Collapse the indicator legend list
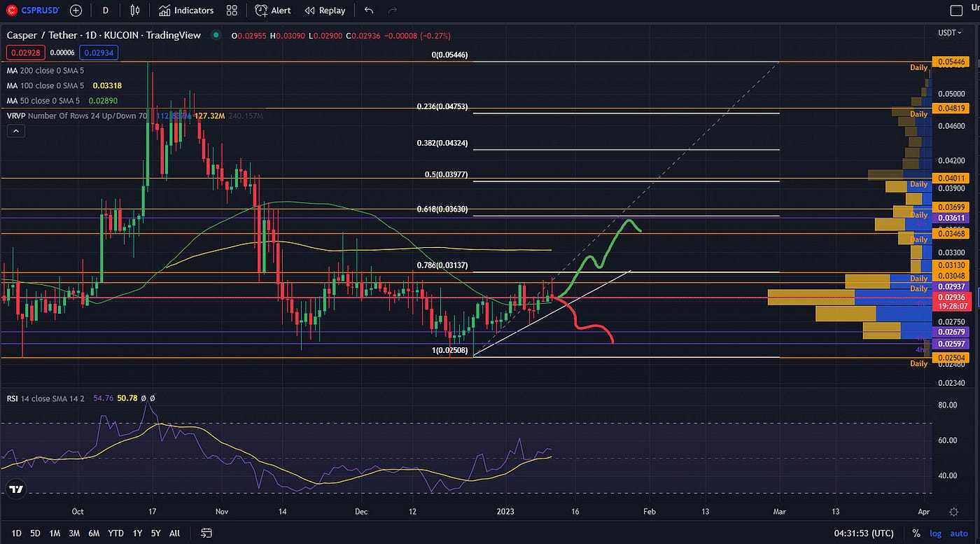 click(x=15, y=131)
